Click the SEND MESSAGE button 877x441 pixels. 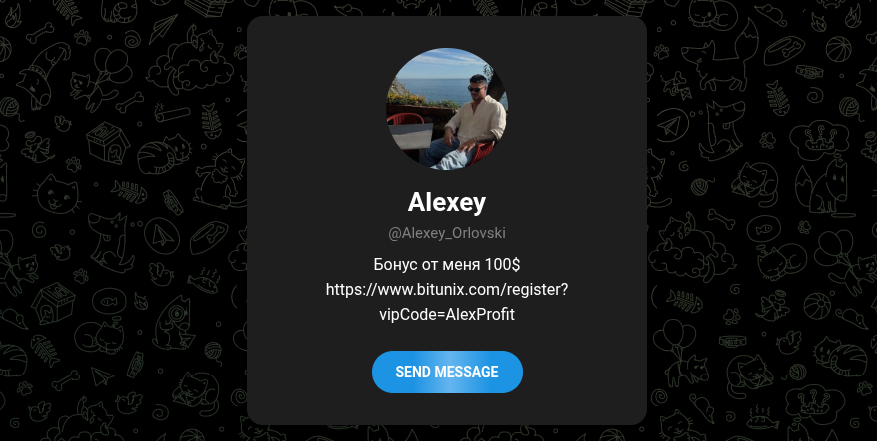pos(447,372)
